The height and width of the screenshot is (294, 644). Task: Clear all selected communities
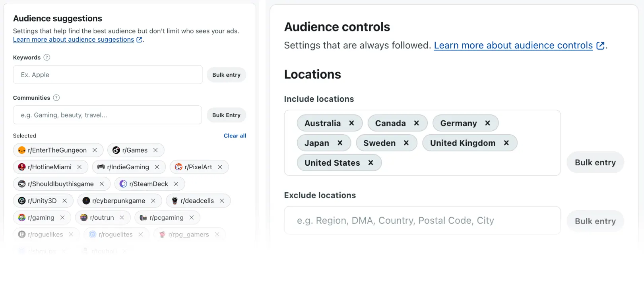pos(235,136)
